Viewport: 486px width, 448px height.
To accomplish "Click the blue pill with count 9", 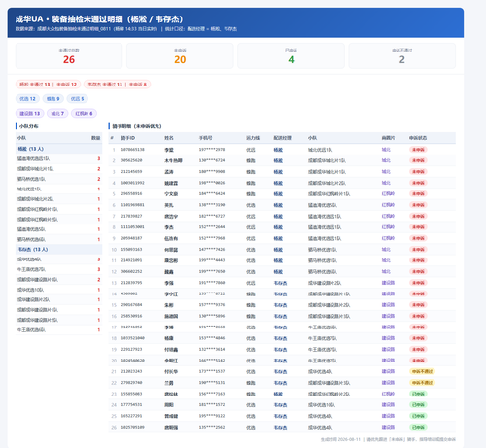I will point(52,99).
